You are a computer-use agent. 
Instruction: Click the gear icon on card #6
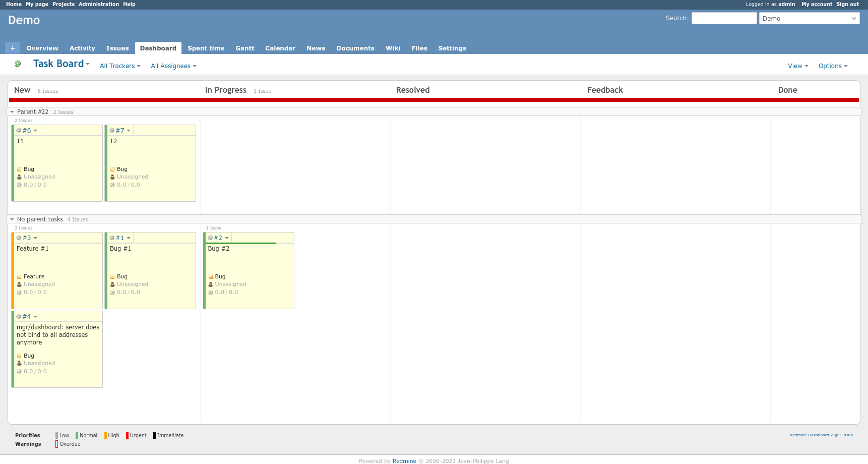19,131
